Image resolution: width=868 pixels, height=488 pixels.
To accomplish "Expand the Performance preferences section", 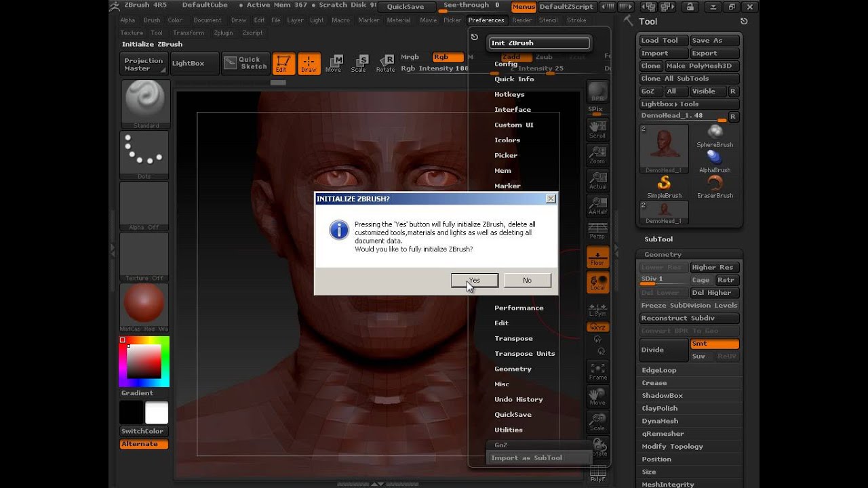I will coord(519,308).
